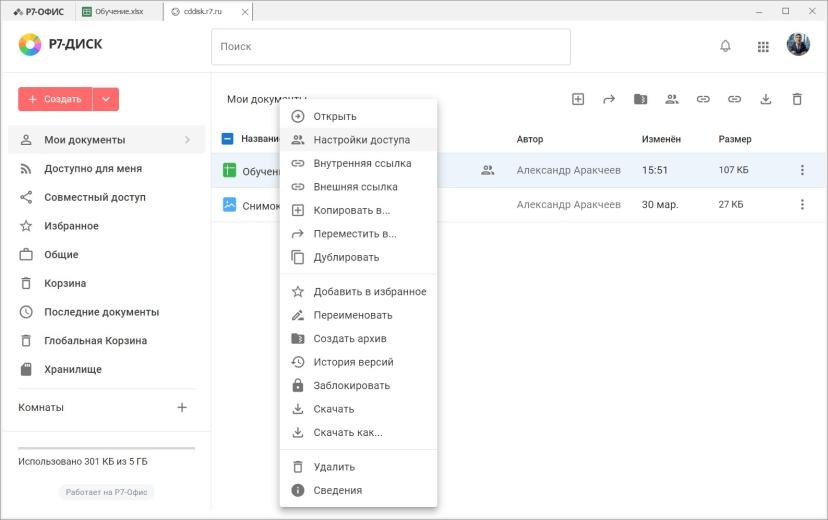Choose Переместить в... in the context menu

[359, 234]
